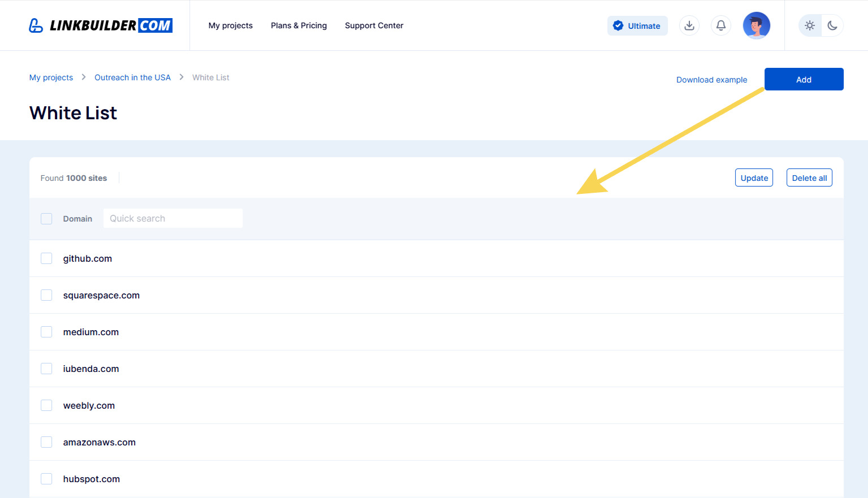868x498 pixels.
Task: Click the checkmark badge next to Ultimate
Action: tap(617, 25)
